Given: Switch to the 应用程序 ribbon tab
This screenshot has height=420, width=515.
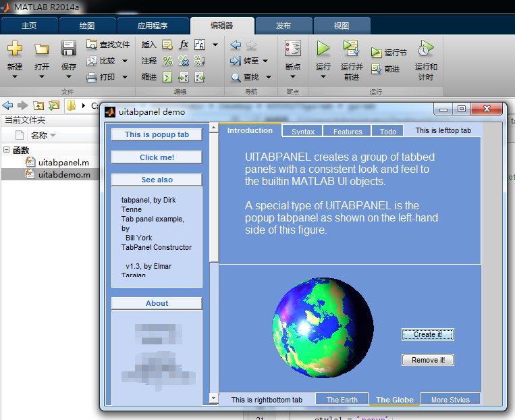Looking at the screenshot, I should pos(153,26).
